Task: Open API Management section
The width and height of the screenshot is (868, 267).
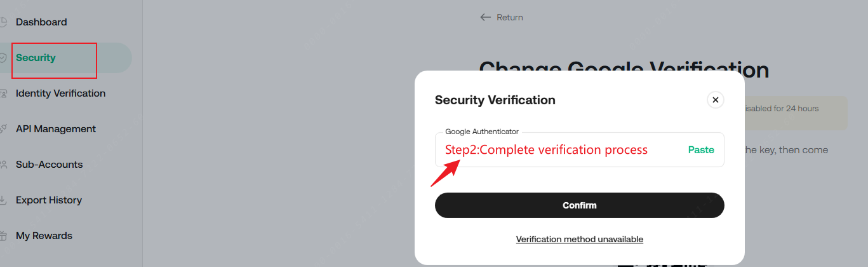Action: click(x=56, y=129)
